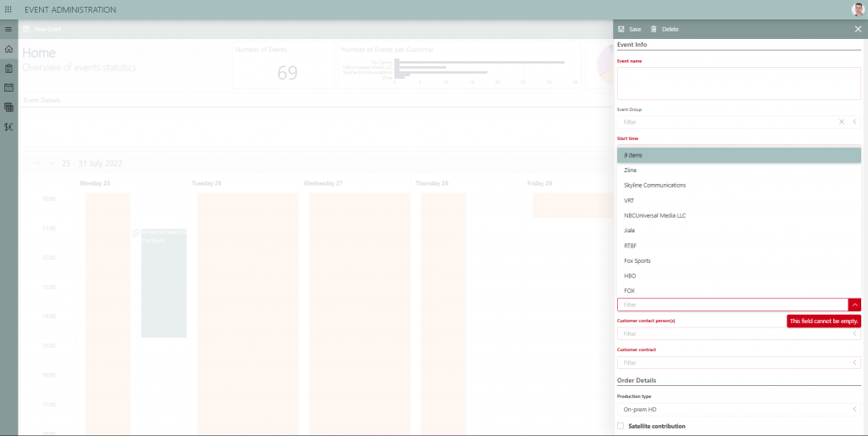Viewport: 868px width, 436px height.
Task: Click the EVENT ADMINISTRATION title
Action: click(x=70, y=10)
